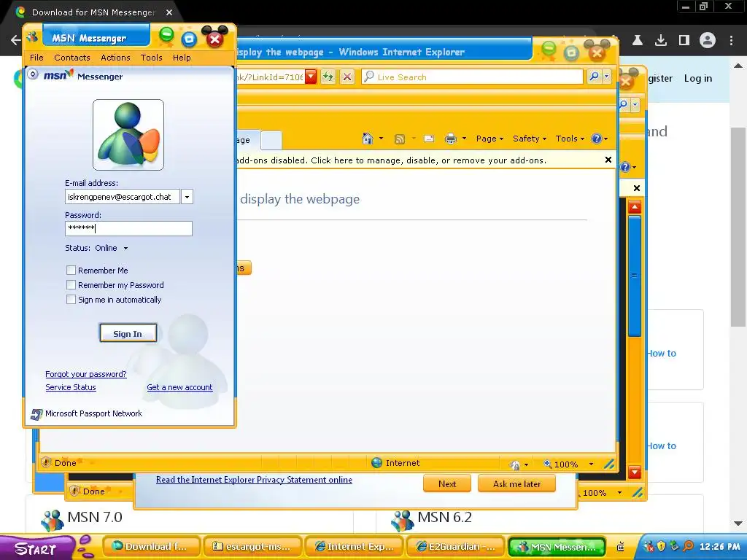
Task: Click the Start button
Action: point(36,548)
